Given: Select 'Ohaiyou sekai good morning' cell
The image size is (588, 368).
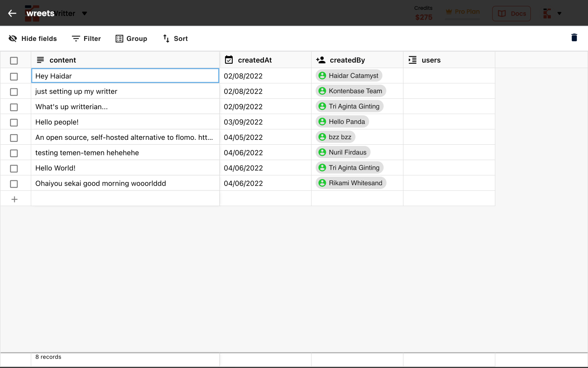Looking at the screenshot, I should click(x=125, y=183).
